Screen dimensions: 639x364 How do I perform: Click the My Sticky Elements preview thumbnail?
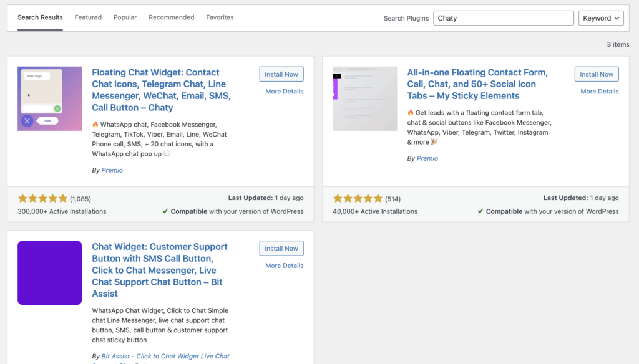tap(364, 98)
